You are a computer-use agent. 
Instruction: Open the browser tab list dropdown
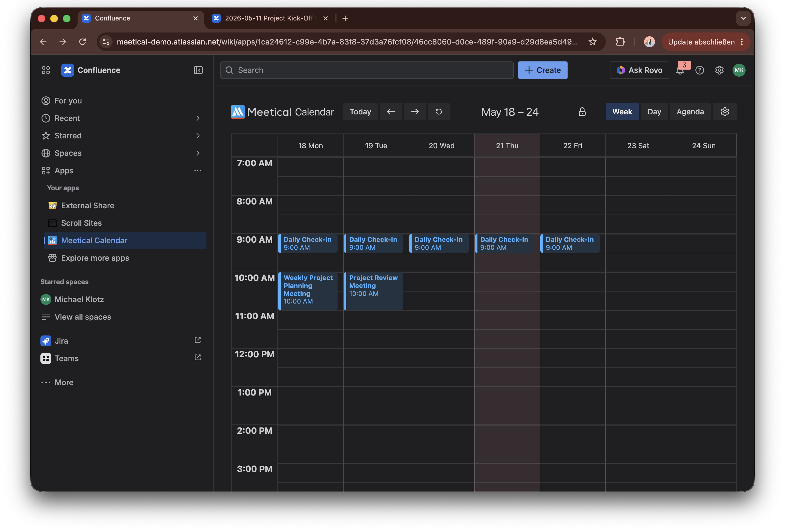[x=743, y=18]
